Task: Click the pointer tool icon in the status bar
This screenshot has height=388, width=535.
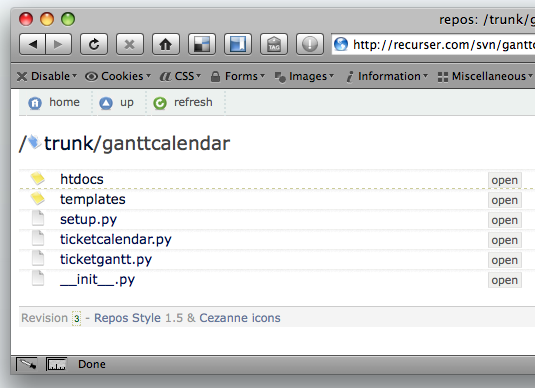Action: (27, 364)
